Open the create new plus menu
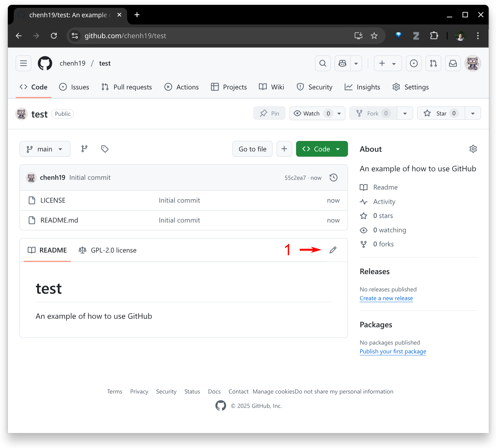 (388, 63)
